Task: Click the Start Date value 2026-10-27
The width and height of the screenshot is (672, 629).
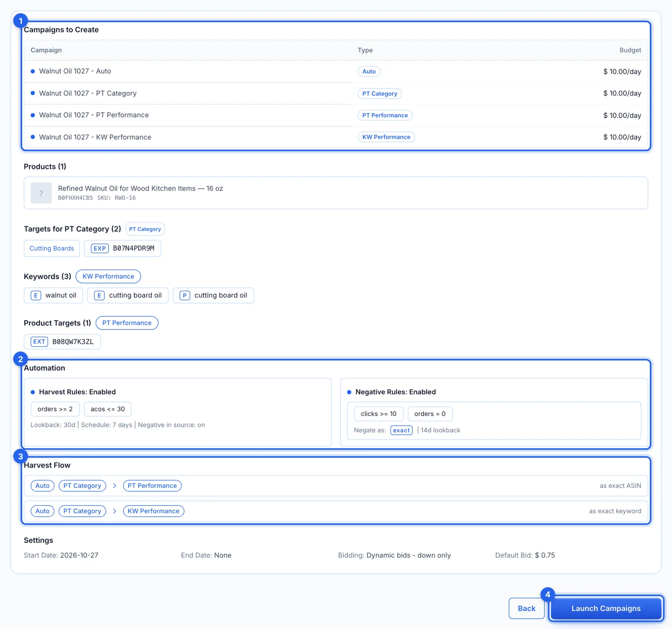Action: (79, 555)
